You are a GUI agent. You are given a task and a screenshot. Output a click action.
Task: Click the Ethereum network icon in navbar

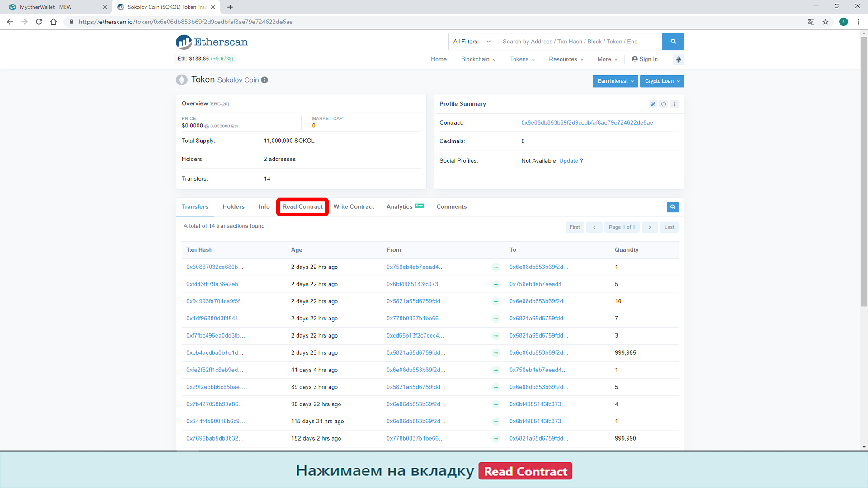[679, 59]
